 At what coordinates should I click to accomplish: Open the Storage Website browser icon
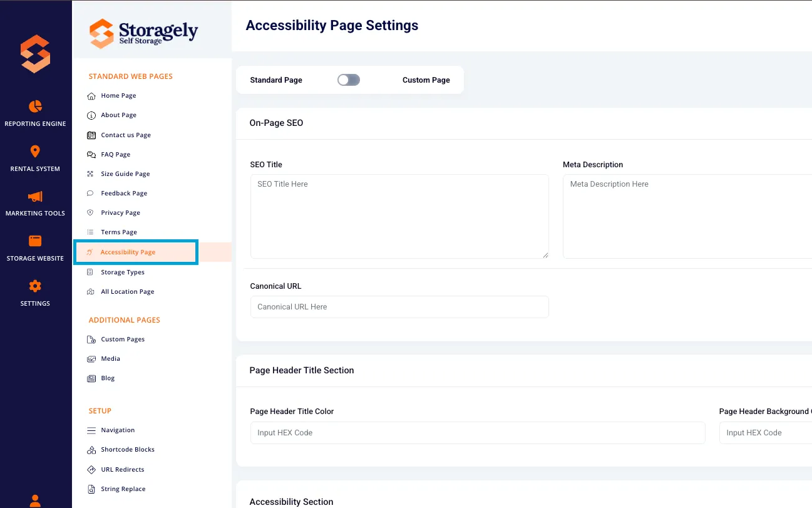[x=35, y=241]
